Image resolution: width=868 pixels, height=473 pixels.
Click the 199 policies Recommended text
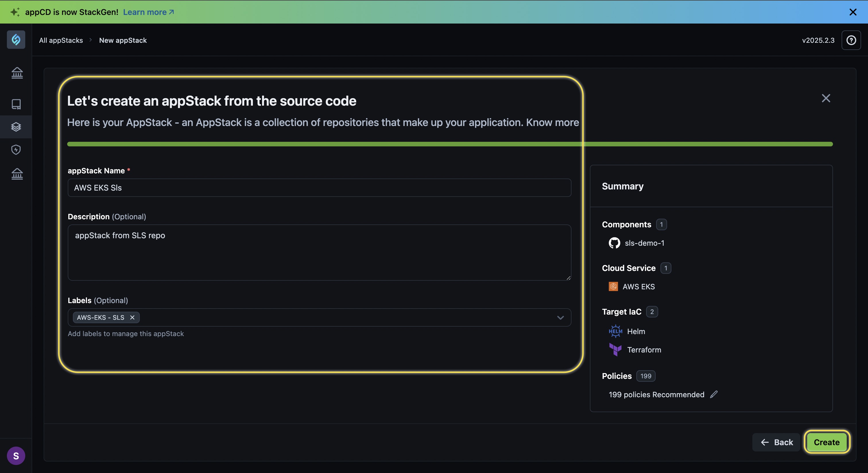[656, 395]
